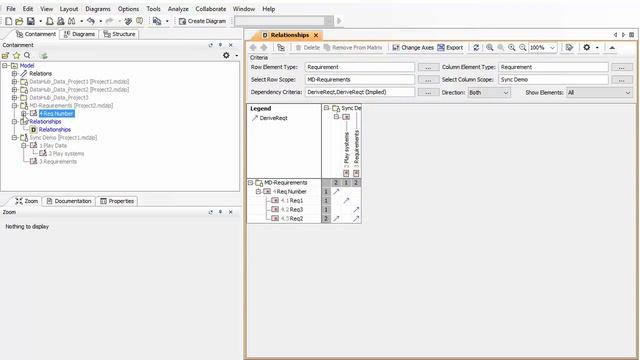Click the open book icon in the main toolbar

click(140, 21)
